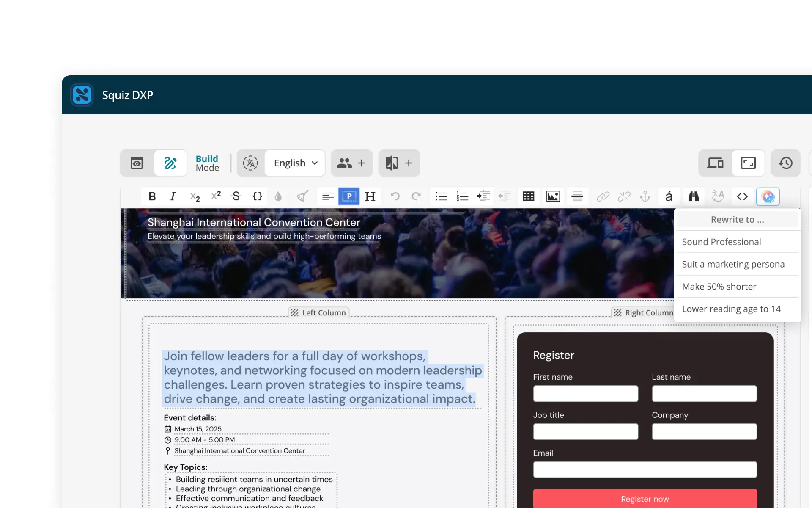Screen dimensions: 812x508
Task: Switch to preview mode (eye icon)
Action: point(137,163)
